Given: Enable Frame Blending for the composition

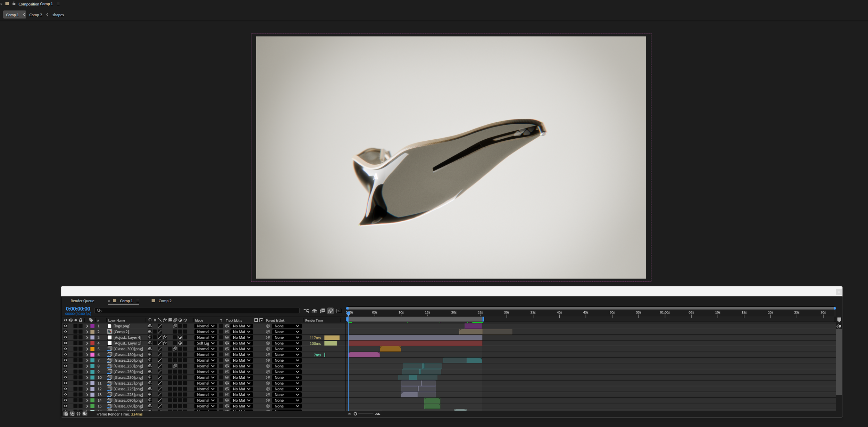Looking at the screenshot, I should point(322,311).
